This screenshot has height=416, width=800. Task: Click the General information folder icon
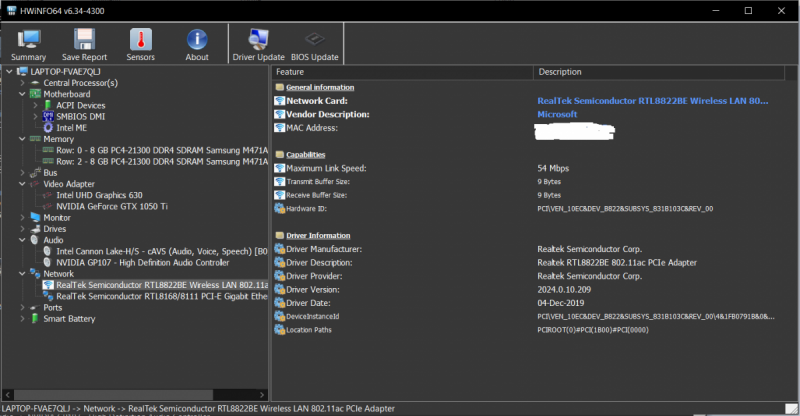(280, 87)
